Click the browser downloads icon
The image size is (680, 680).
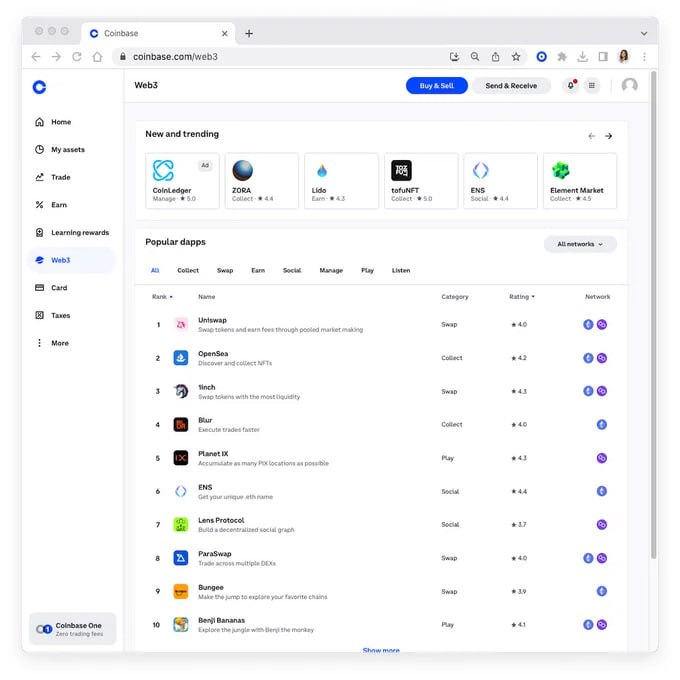(x=582, y=57)
